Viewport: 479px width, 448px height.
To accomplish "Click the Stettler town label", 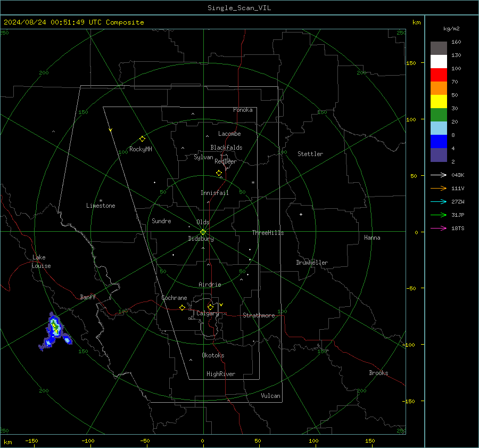I will (x=310, y=154).
